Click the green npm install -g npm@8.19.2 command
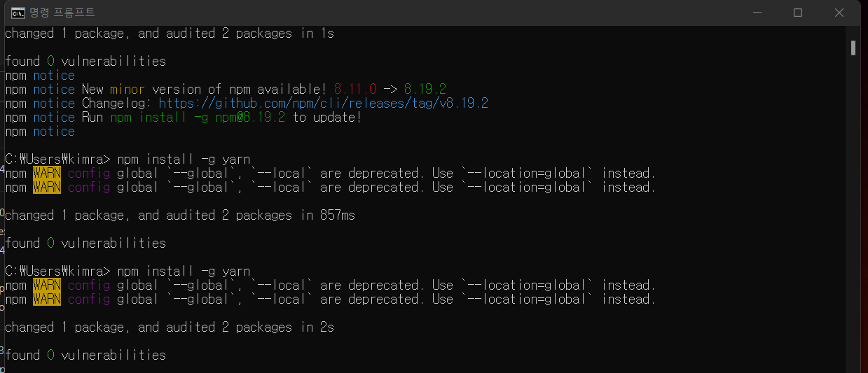868x373 pixels. 198,118
